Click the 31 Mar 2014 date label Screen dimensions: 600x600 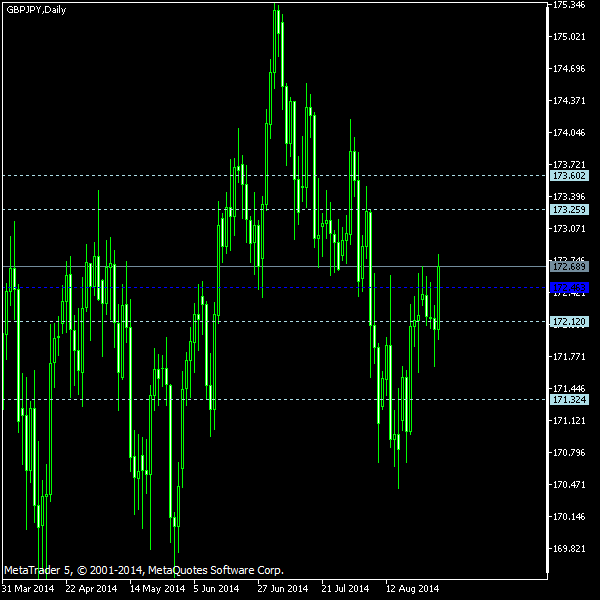tap(28, 589)
